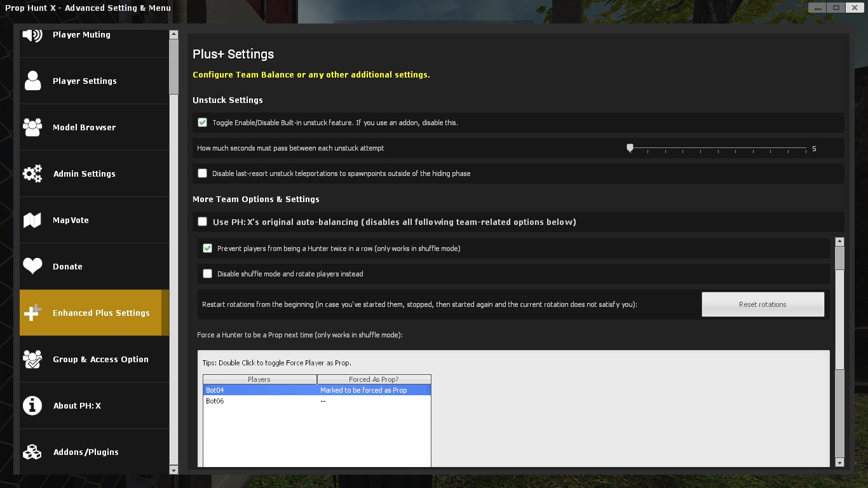This screenshot has height=488, width=868.
Task: Click the Player Settings person icon
Action: (32, 81)
